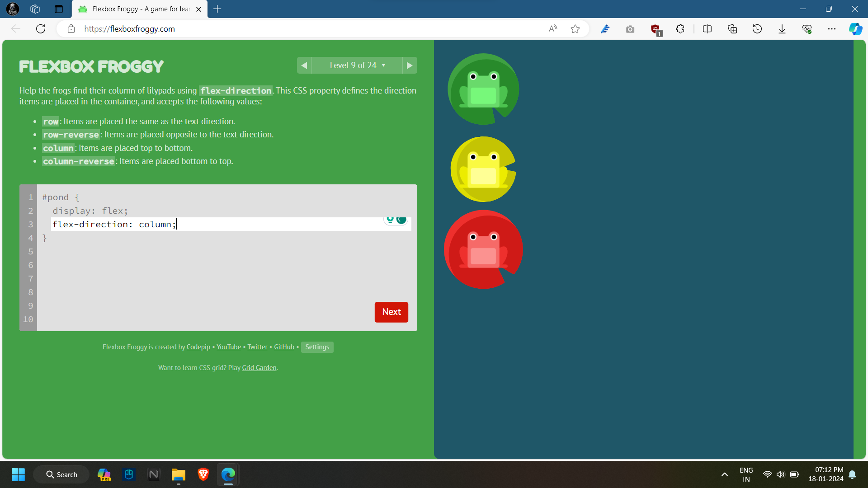Go to the previous level arrow

coord(304,66)
